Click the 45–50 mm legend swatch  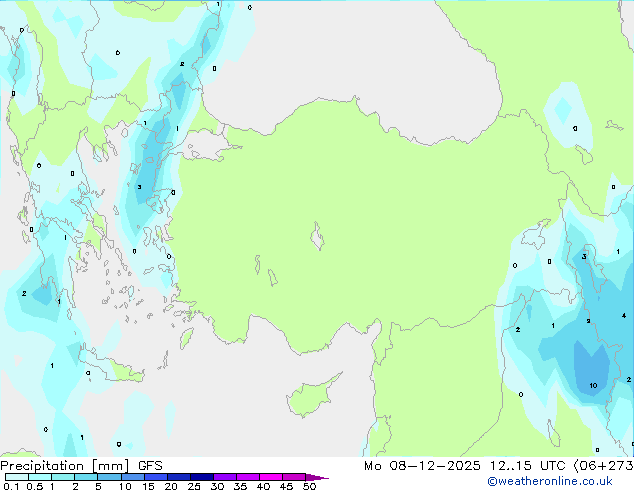coord(294,477)
